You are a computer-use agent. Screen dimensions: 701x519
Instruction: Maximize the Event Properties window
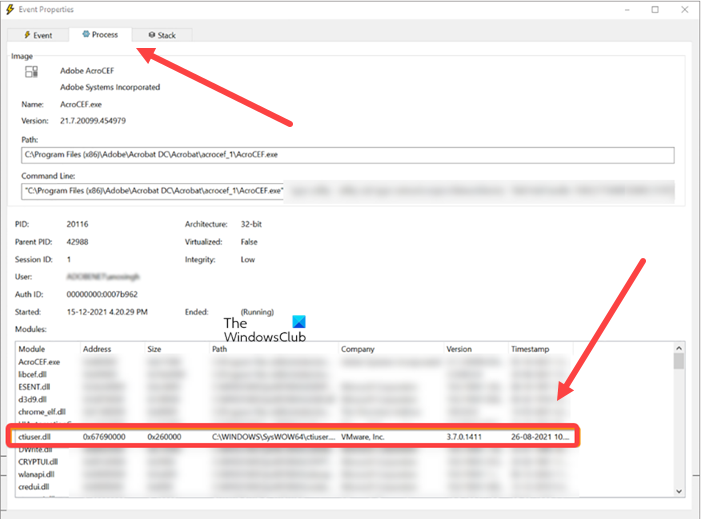coord(655,9)
